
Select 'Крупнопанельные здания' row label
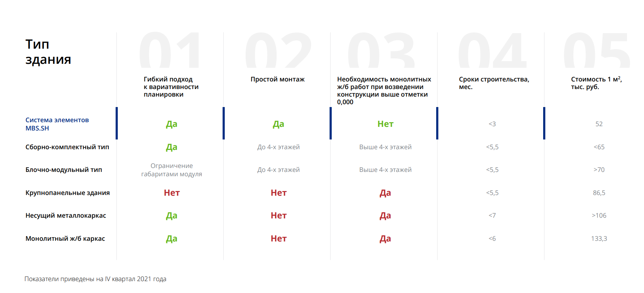coord(67,193)
